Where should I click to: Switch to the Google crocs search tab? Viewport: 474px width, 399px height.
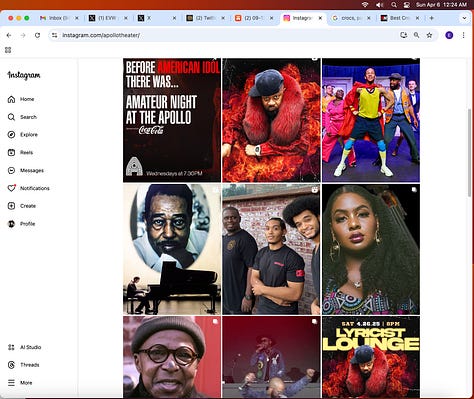[x=351, y=18]
